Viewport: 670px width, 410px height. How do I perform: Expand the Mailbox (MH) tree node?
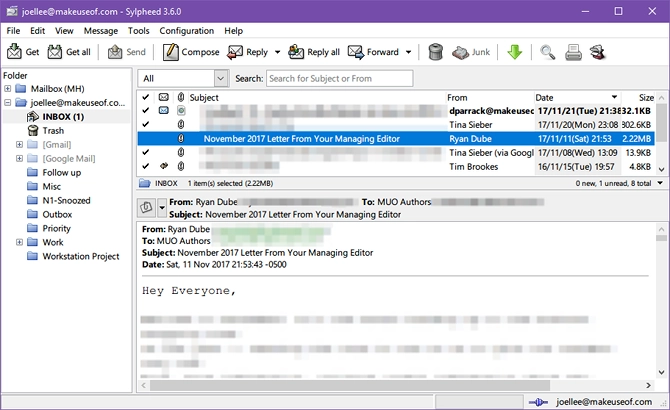pyautogui.click(x=8, y=88)
